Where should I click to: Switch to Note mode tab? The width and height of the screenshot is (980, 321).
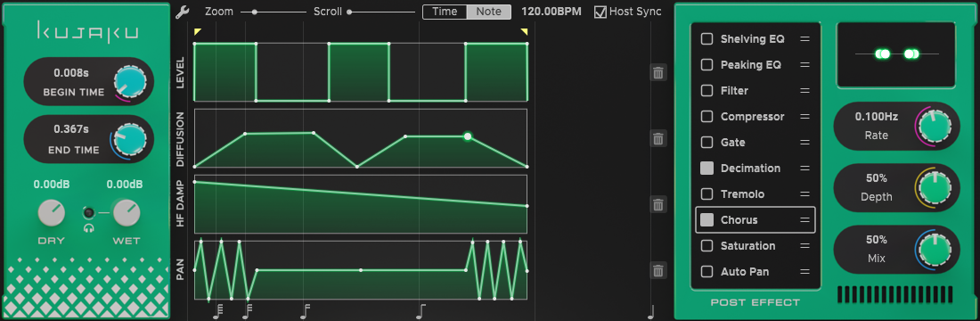(489, 12)
